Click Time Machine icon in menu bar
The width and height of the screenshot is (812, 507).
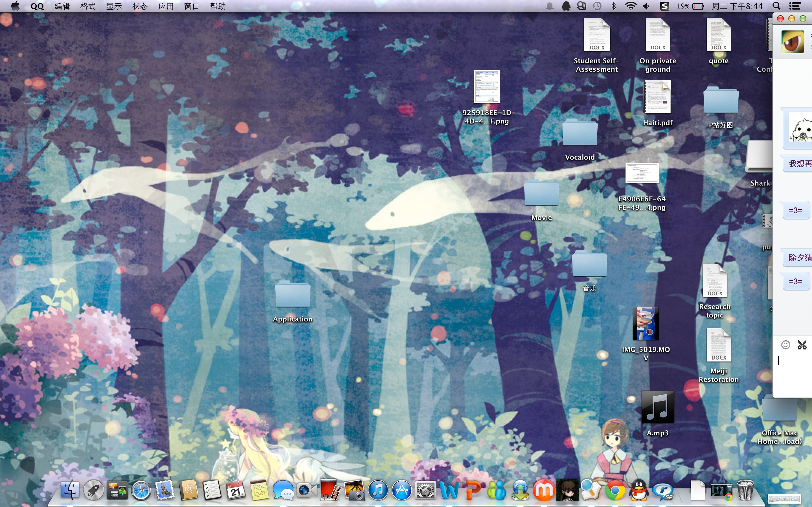tap(597, 6)
